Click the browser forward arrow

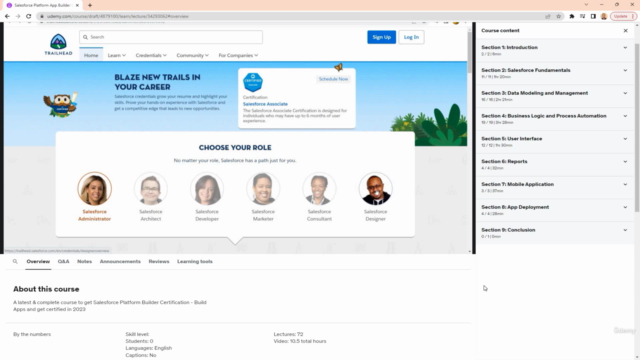(18, 16)
